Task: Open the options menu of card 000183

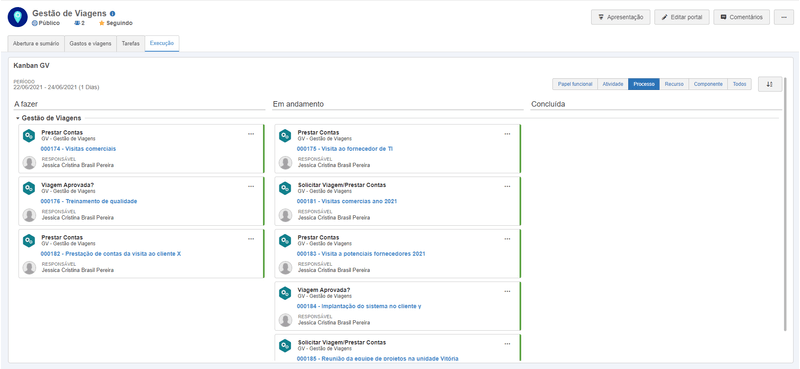Action: coord(507,239)
